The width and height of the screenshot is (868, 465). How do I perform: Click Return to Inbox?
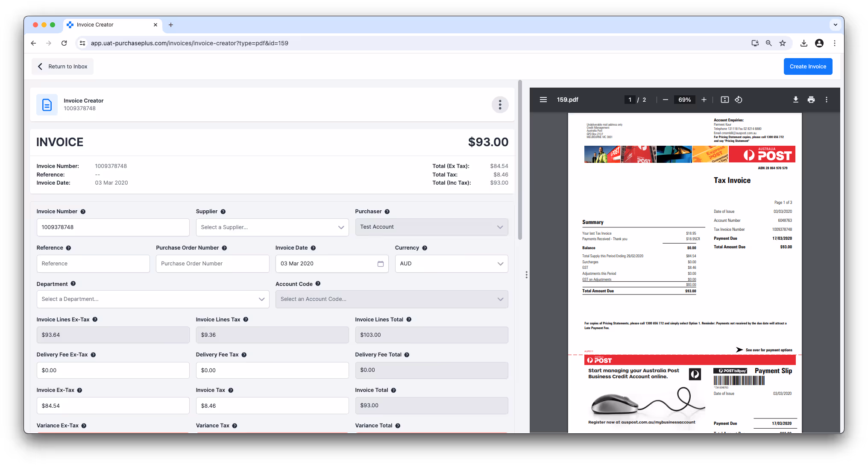tap(63, 66)
